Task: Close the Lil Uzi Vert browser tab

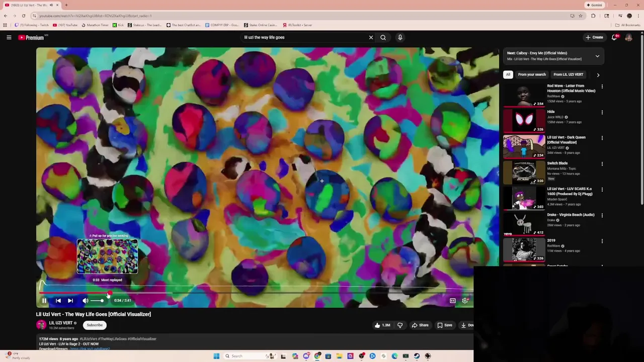Action: [x=57, y=5]
